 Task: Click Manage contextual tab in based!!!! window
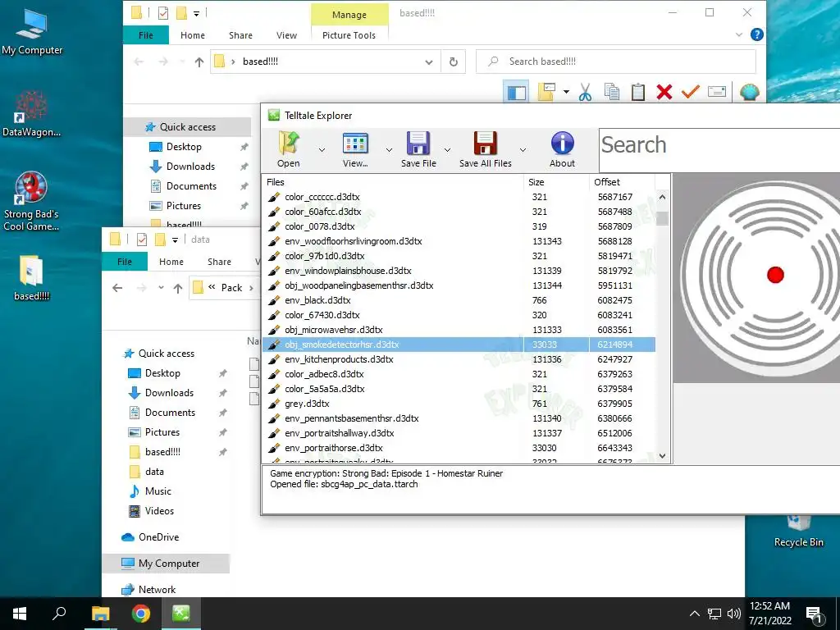point(349,15)
